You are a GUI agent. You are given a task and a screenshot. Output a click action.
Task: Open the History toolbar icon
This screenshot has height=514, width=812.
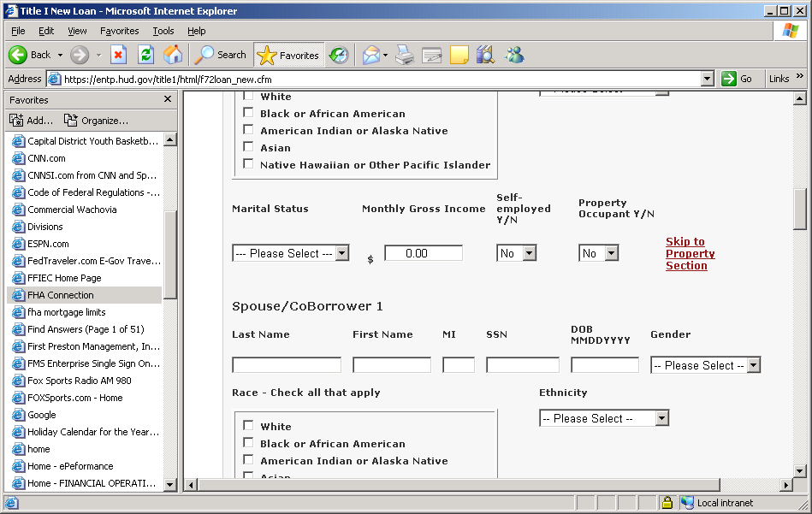(x=339, y=55)
